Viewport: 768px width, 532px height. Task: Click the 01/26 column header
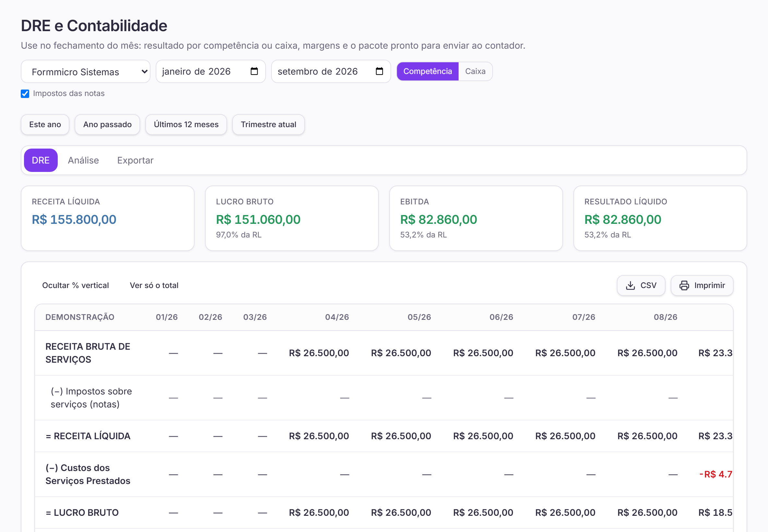(x=167, y=317)
